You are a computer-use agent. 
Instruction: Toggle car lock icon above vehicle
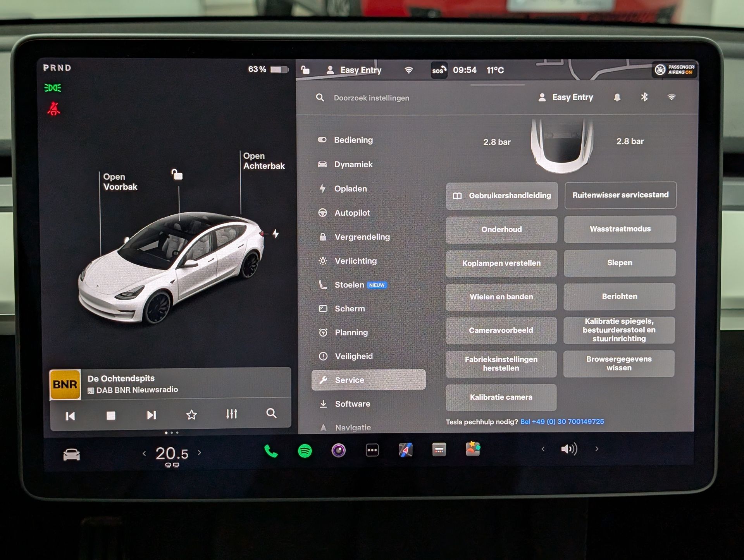tap(177, 175)
